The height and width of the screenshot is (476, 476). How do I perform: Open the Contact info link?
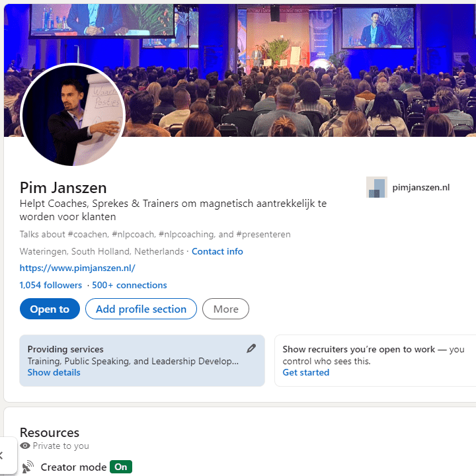tap(218, 251)
